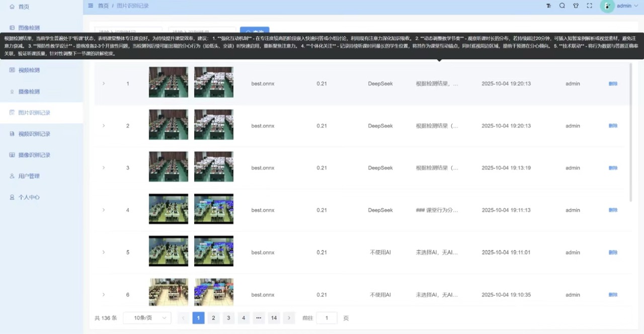Expand row 1 details chevron

tap(104, 83)
